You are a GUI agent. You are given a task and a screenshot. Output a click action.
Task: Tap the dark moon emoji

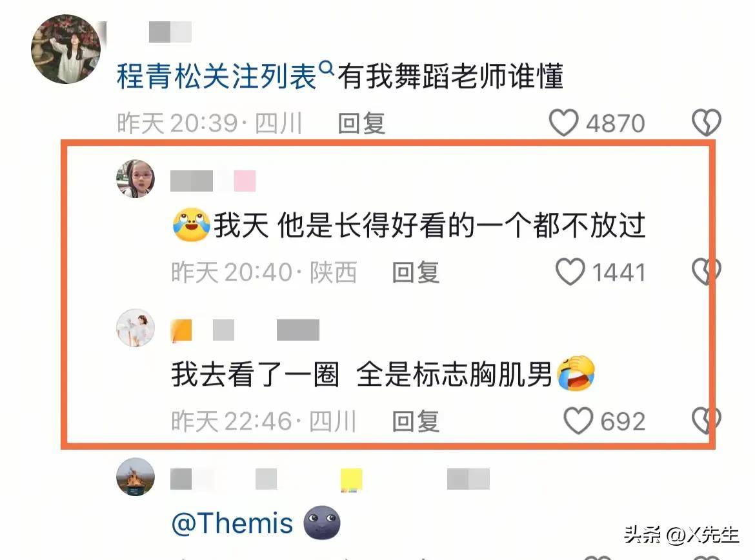coord(321,523)
